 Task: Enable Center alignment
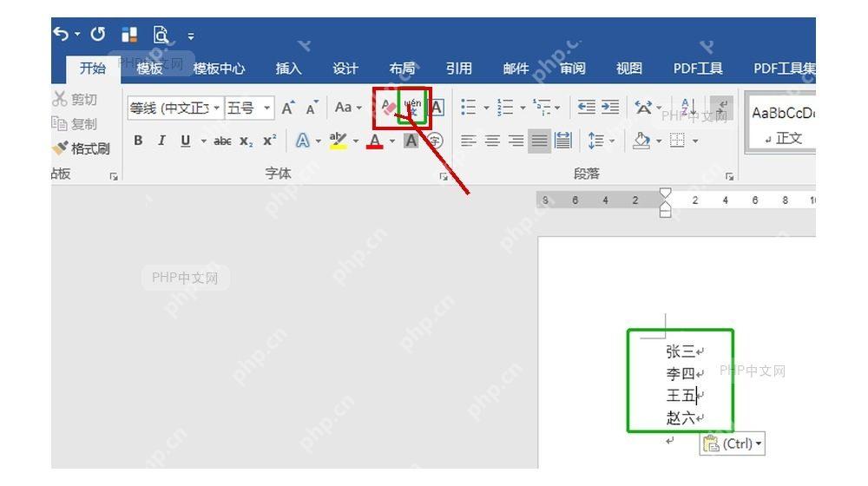(492, 141)
